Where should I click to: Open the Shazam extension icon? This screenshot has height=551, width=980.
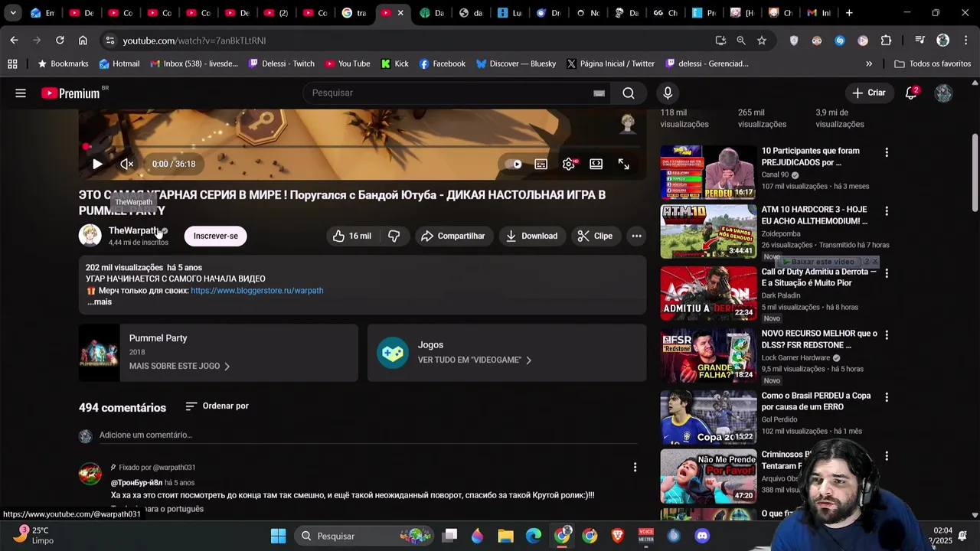click(840, 41)
